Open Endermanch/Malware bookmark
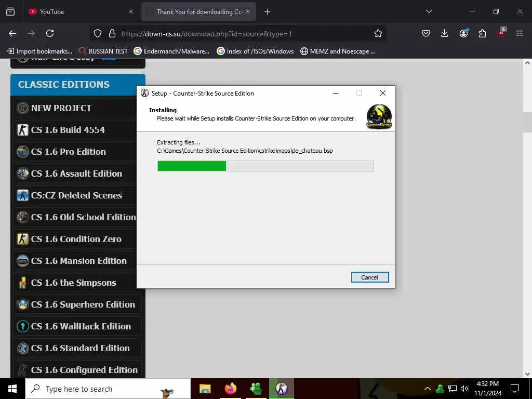This screenshot has height=399, width=532. 171,51
